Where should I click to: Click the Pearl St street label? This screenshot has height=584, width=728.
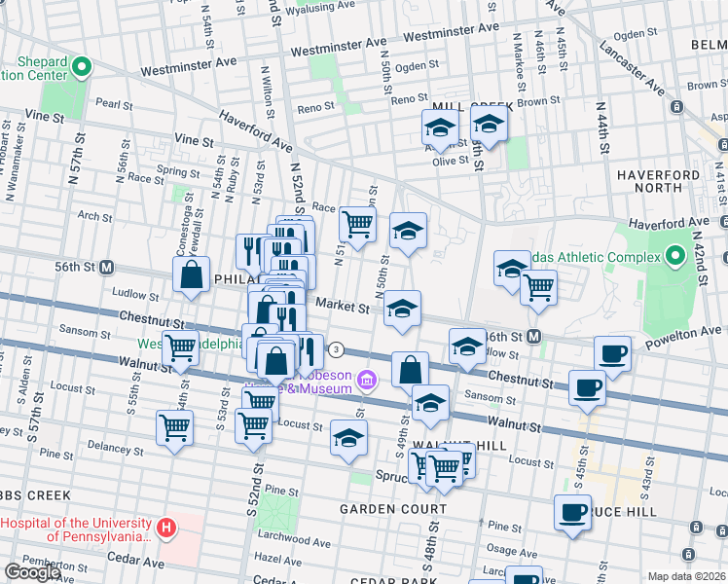114,104
